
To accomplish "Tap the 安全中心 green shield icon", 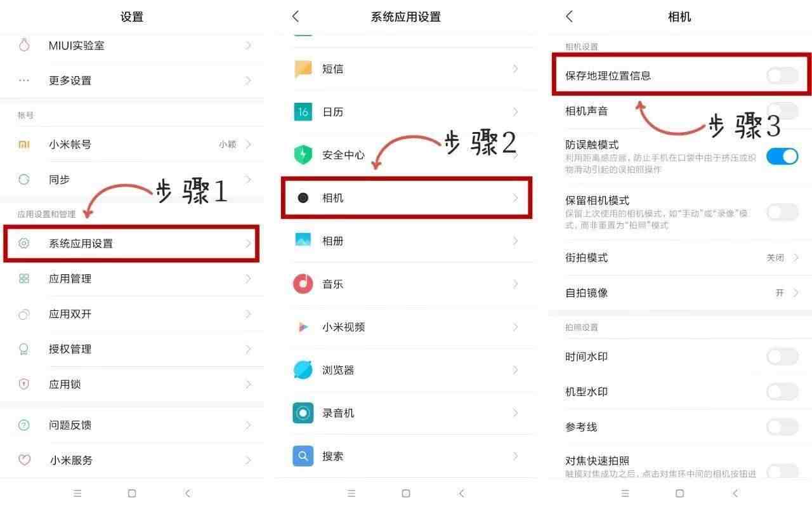I will point(303,155).
